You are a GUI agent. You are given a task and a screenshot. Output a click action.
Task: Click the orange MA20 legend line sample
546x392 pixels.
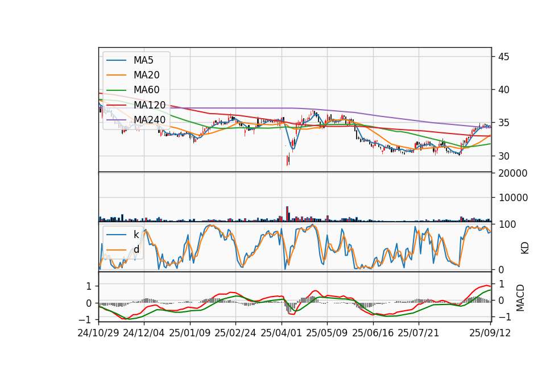[x=116, y=75]
